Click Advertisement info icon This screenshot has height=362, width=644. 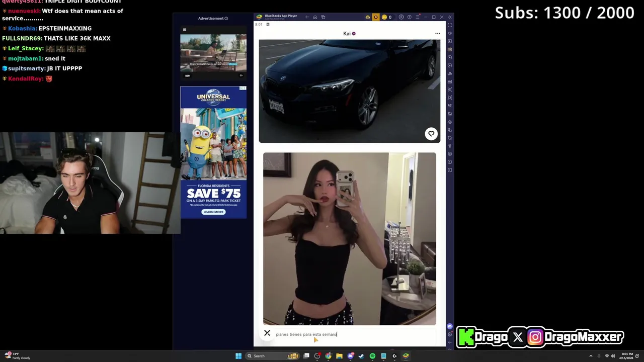click(226, 19)
